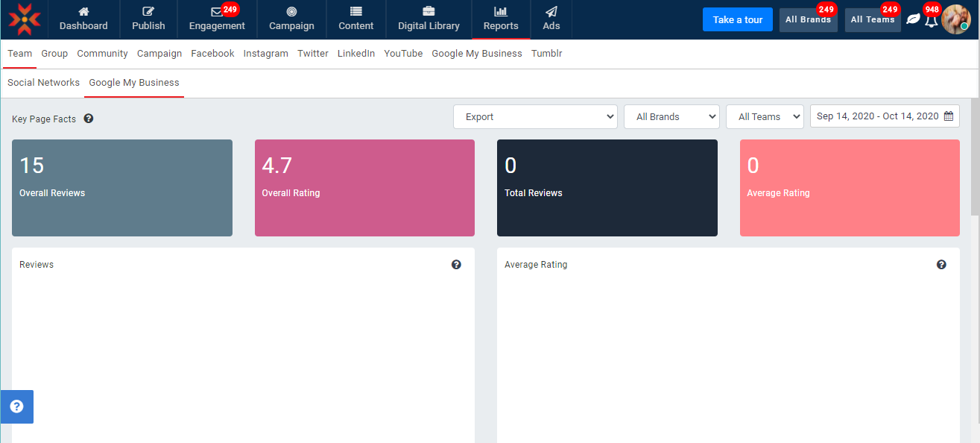Expand the Export dropdown
The width and height of the screenshot is (980, 443).
tap(535, 116)
